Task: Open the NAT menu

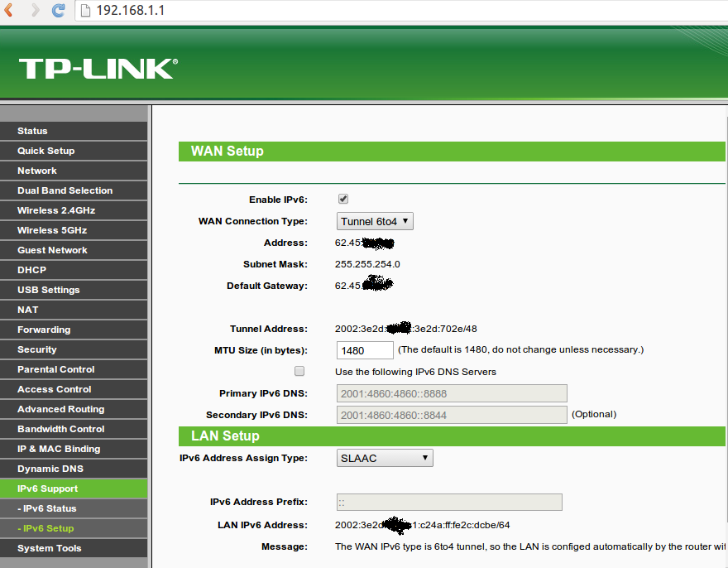Action: tap(74, 310)
